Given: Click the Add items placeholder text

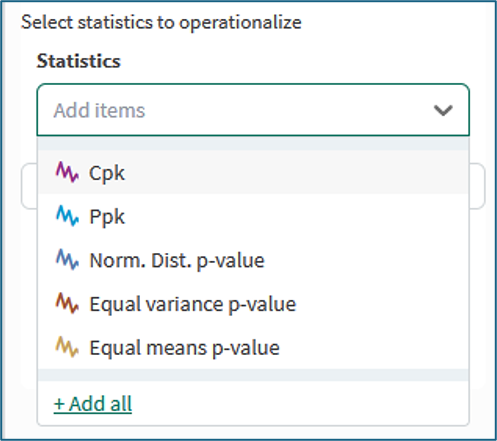Looking at the screenshot, I should [x=99, y=110].
